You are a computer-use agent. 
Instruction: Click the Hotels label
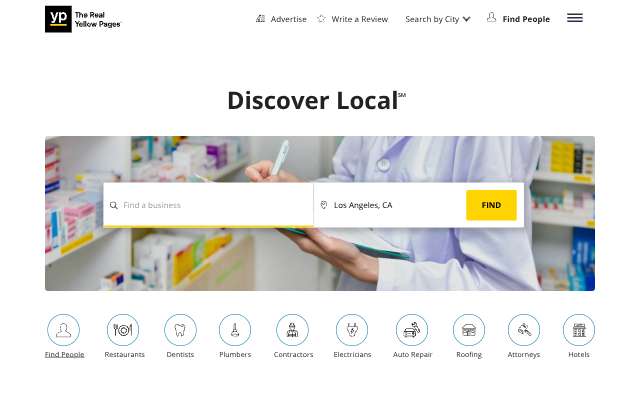[579, 354]
